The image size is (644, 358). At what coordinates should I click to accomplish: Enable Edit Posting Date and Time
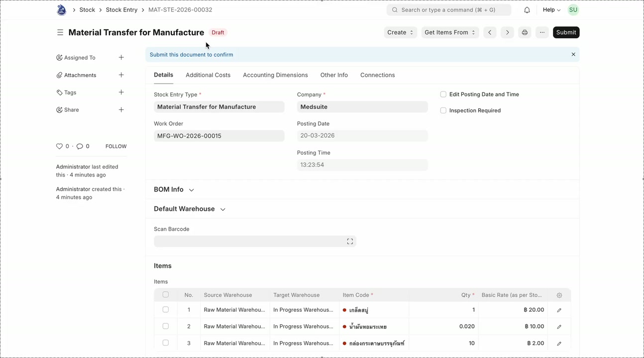tap(443, 94)
